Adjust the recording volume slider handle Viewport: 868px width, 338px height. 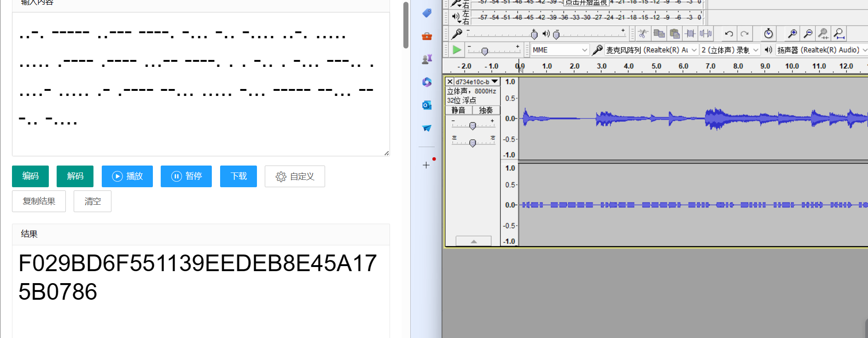(x=534, y=35)
